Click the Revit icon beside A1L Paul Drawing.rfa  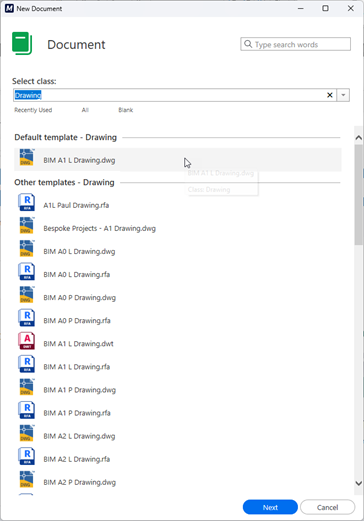(27, 202)
